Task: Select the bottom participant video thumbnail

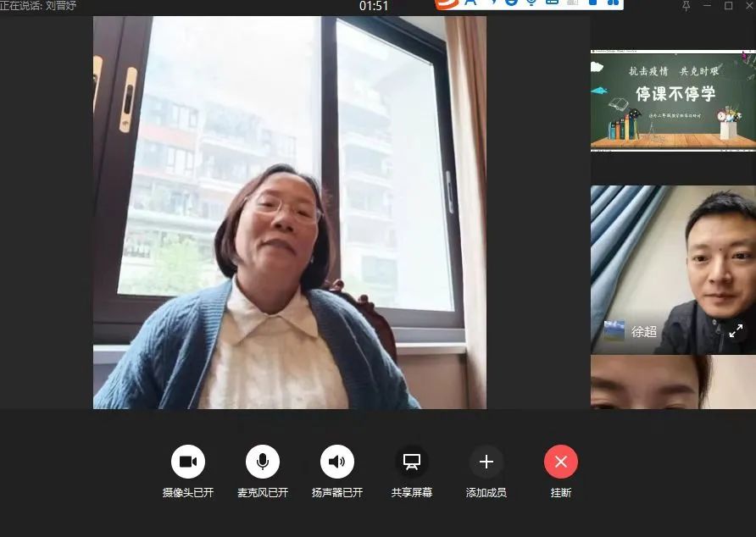Action: [x=673, y=382]
